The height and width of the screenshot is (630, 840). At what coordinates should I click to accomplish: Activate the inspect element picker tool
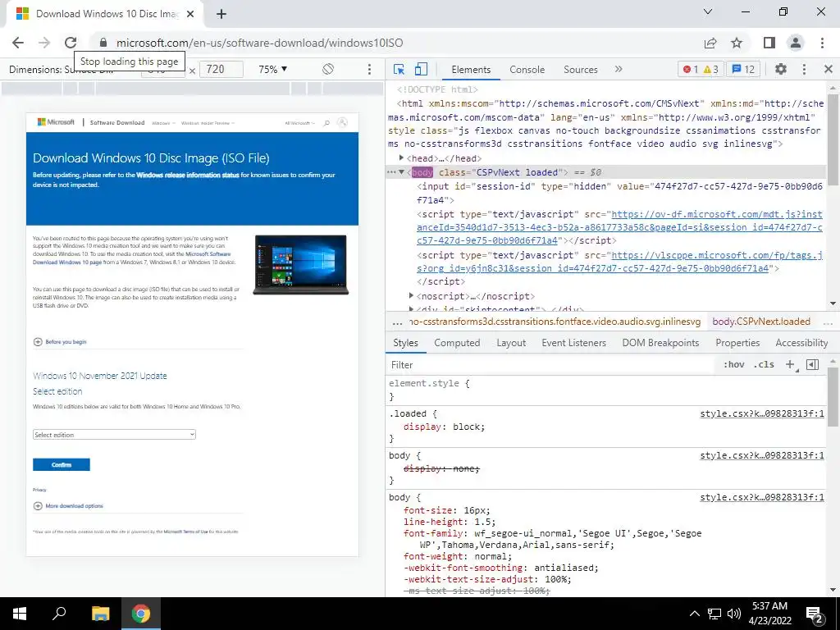[x=399, y=69]
